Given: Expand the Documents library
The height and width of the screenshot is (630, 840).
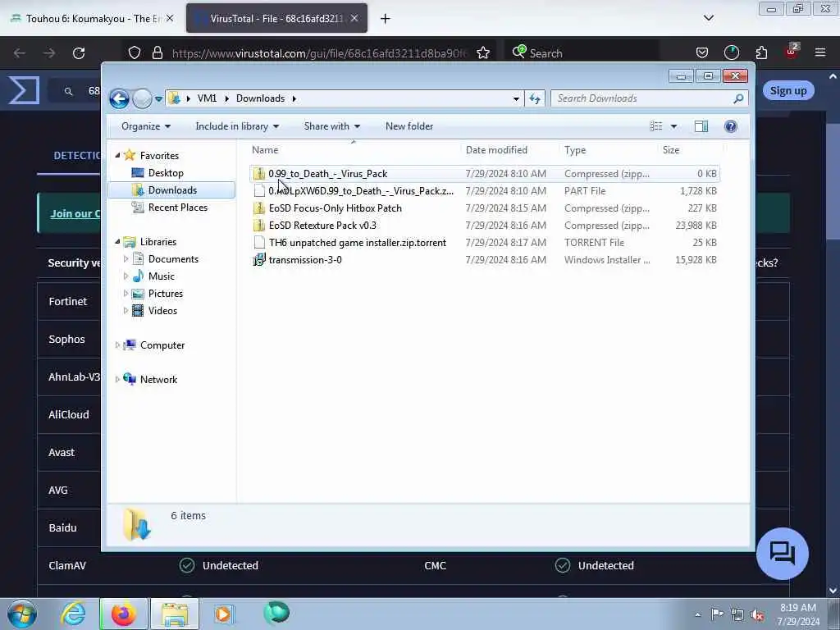Looking at the screenshot, I should 126,259.
